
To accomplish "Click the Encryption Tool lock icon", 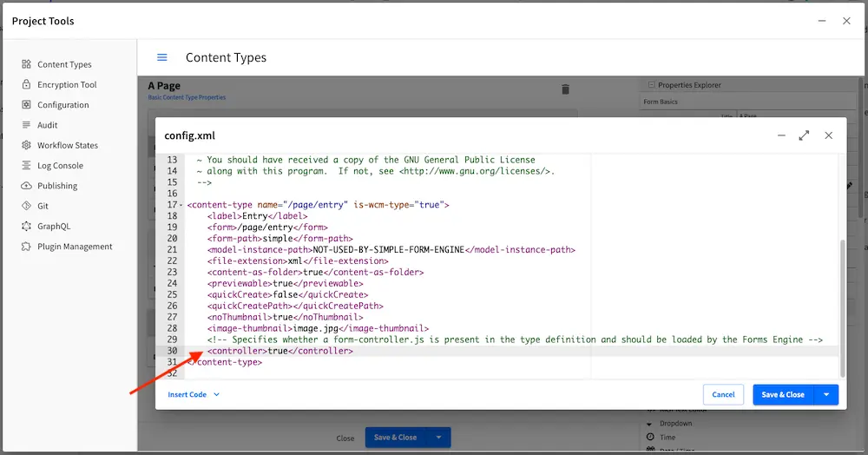I will coord(26,84).
